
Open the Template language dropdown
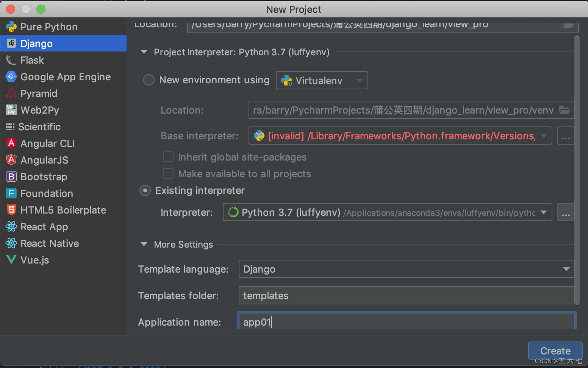406,269
